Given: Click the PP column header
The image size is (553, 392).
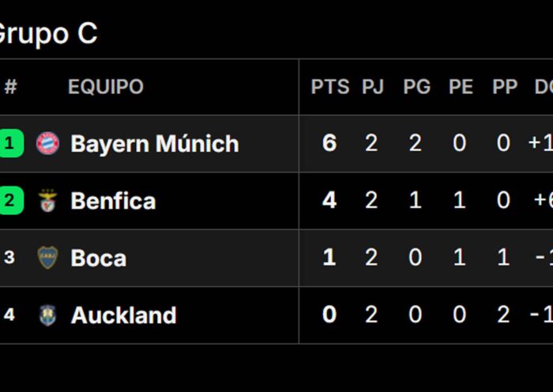Looking at the screenshot, I should 505,87.
